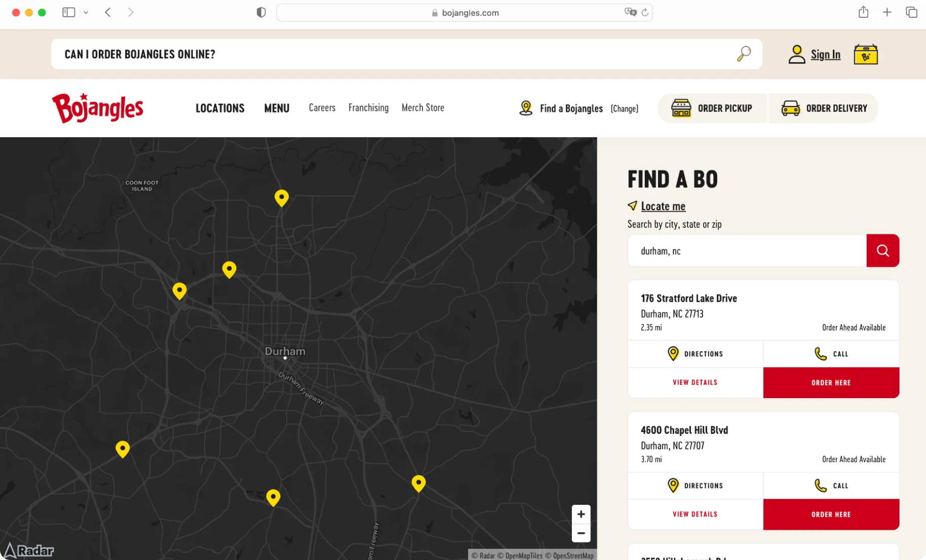
Task: Click ORDER DELIVERY button
Action: (x=824, y=108)
